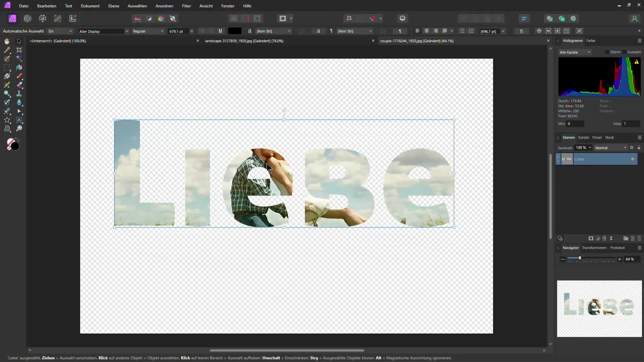The width and height of the screenshot is (644, 362).
Task: Switch to landscape-3127859_1920.jpg document tab
Action: coord(244,41)
